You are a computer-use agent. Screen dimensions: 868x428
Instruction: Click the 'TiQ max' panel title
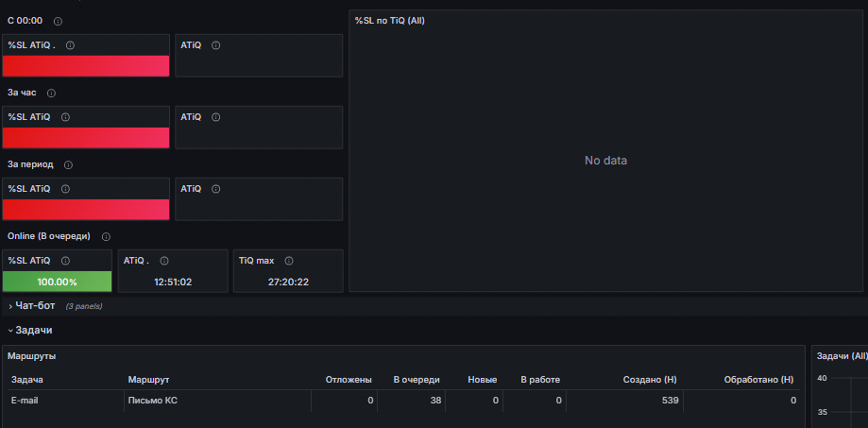click(256, 261)
